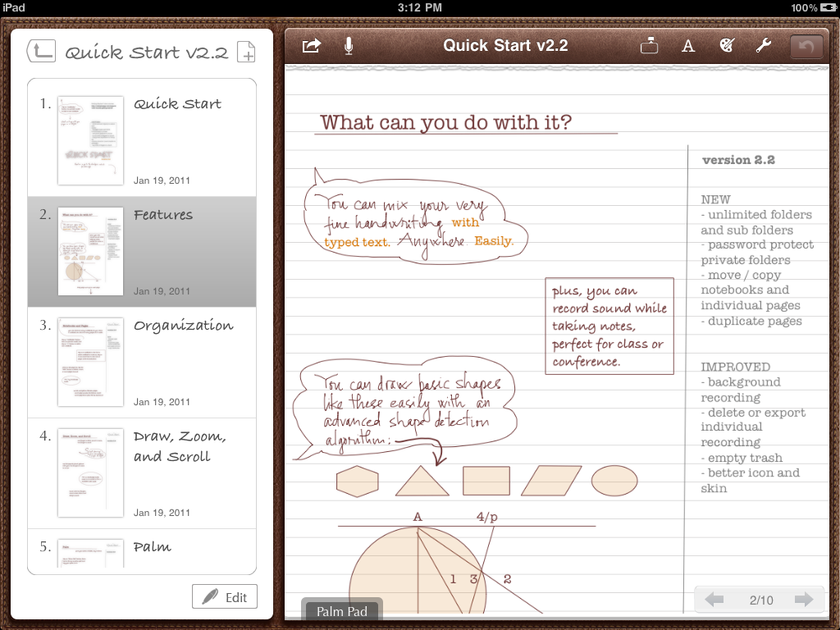The height and width of the screenshot is (630, 840).
Task: Open page 4 Draw, Zoom, and Scroll thumbnail
Action: (x=90, y=472)
